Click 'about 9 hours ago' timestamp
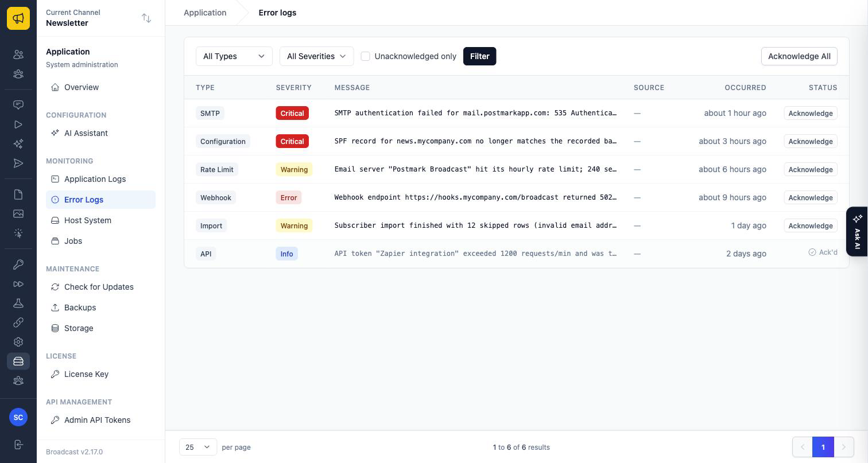The width and height of the screenshot is (868, 463). click(733, 197)
